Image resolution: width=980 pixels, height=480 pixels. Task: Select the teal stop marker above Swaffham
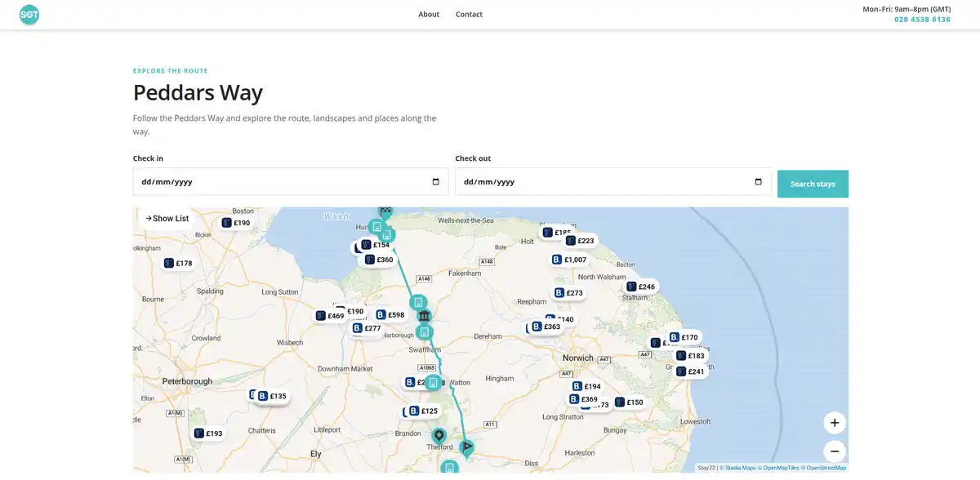coord(424,332)
